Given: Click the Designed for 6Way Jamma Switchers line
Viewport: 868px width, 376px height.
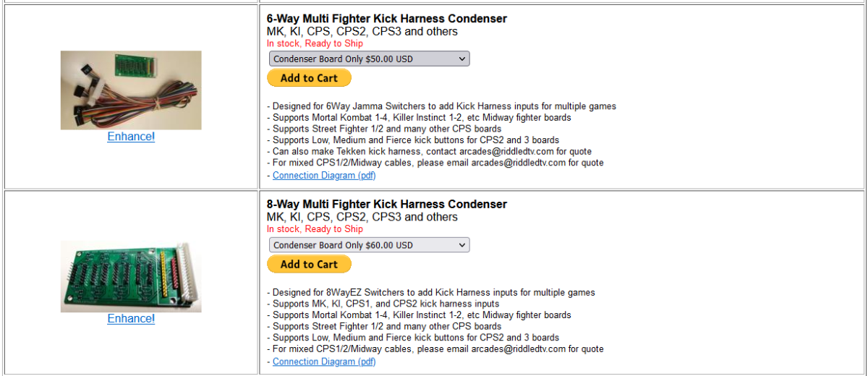Looking at the screenshot, I should point(441,106).
